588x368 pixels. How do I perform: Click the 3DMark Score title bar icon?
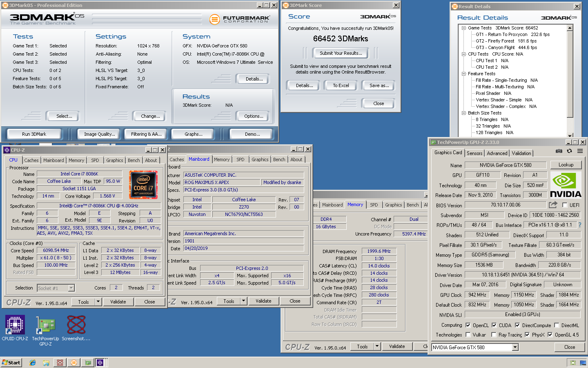point(286,5)
